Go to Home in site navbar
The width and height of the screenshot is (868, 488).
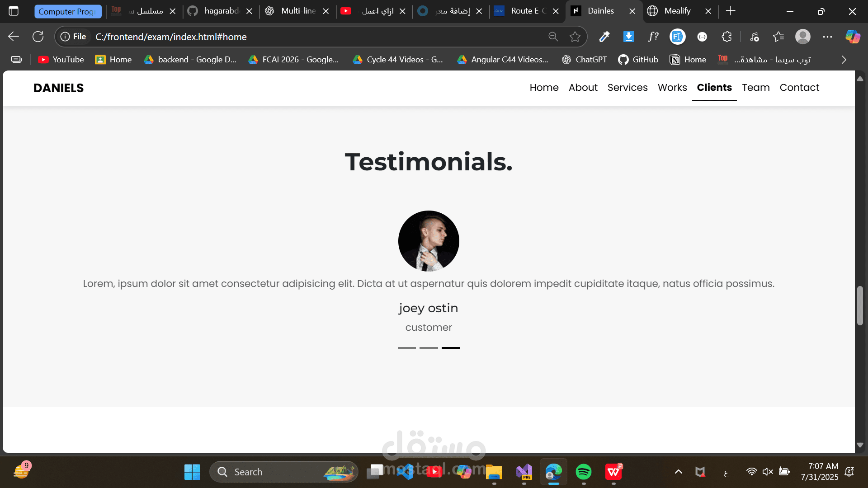pos(544,88)
